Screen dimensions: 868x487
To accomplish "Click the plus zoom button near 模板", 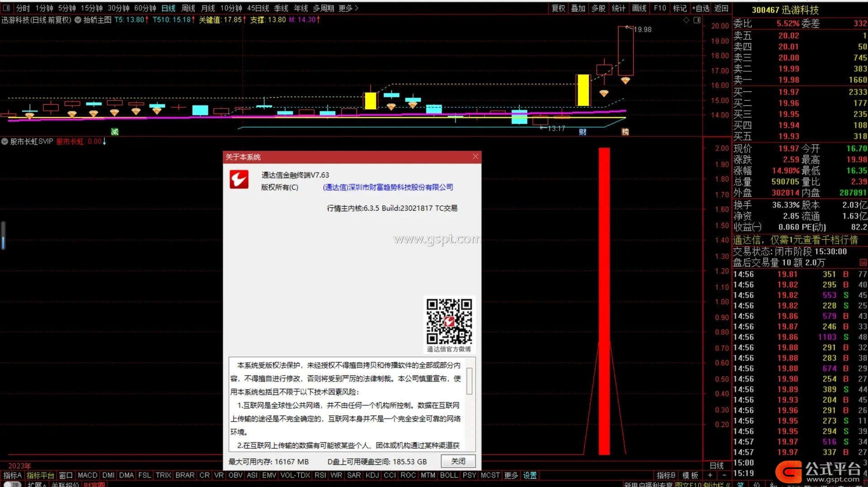I will (710, 475).
